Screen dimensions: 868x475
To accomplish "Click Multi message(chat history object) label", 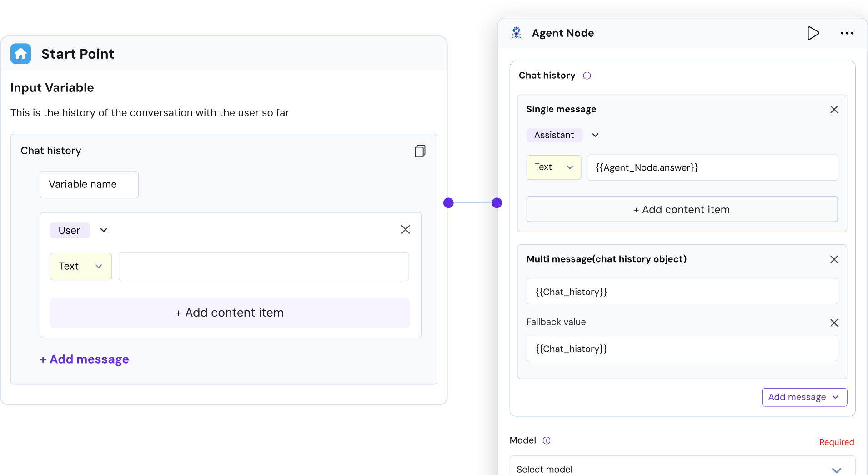I will pyautogui.click(x=606, y=259).
